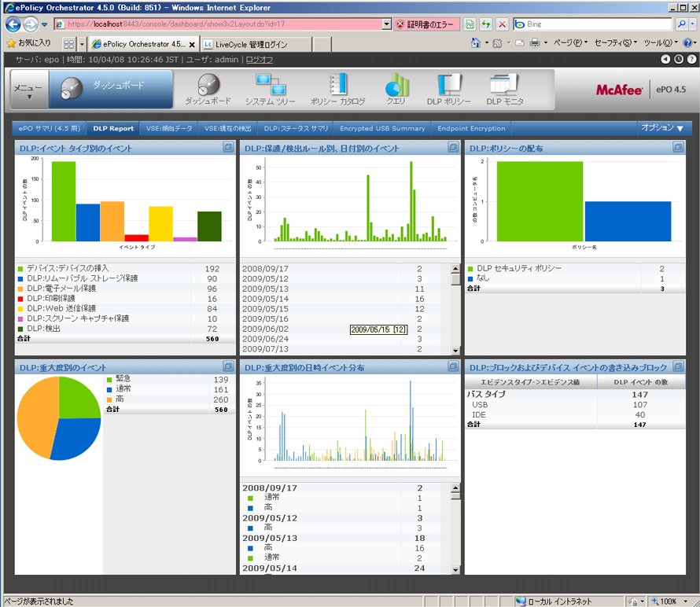Expand the address bar URL dropdown
This screenshot has width=700, height=607.
(387, 24)
